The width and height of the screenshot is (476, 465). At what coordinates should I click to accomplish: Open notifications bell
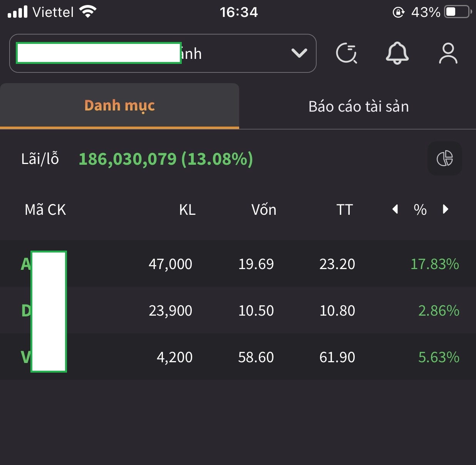tap(397, 53)
